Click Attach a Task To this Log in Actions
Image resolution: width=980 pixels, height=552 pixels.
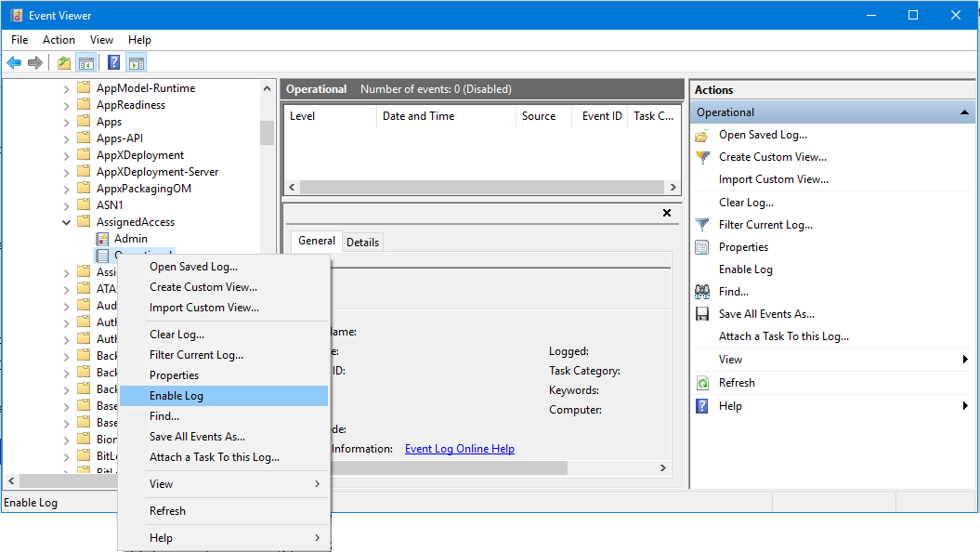point(784,336)
